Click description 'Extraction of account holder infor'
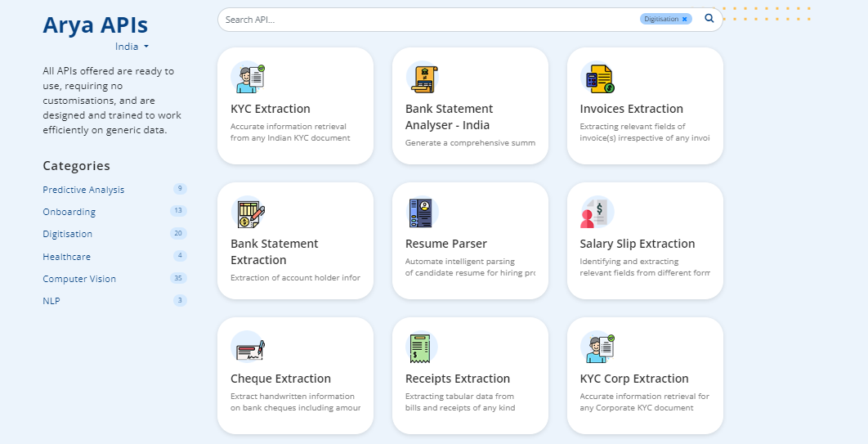The width and height of the screenshot is (868, 444). tap(295, 278)
